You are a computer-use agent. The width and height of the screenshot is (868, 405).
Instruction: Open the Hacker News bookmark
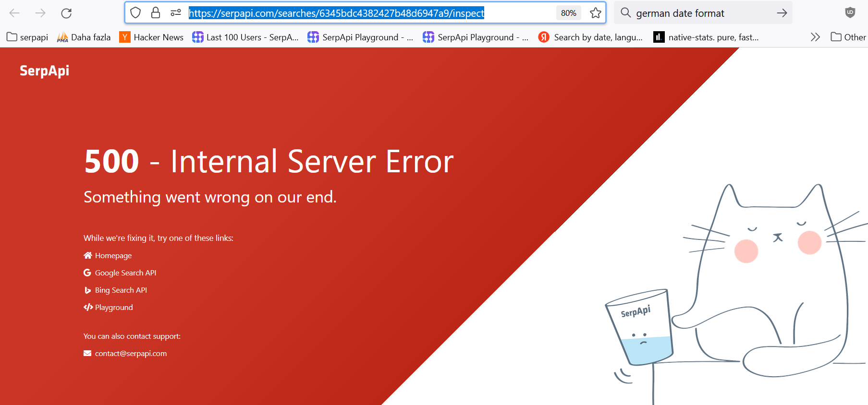[151, 37]
